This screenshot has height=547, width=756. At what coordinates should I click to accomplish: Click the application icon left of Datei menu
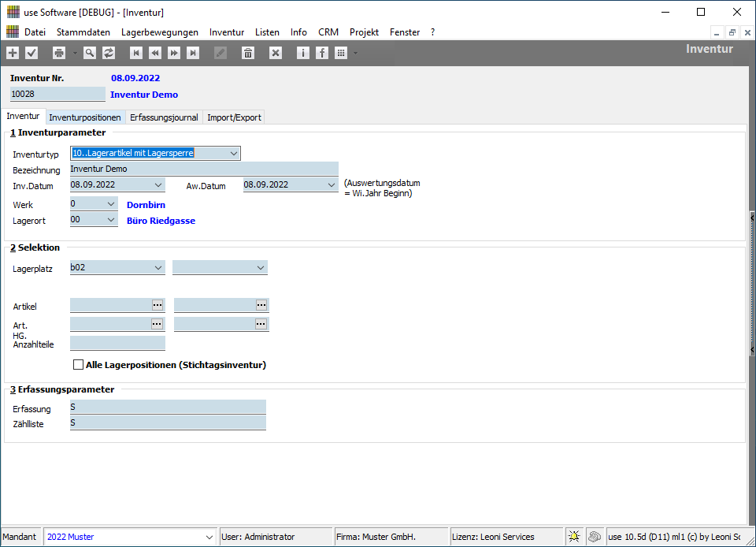pos(13,32)
